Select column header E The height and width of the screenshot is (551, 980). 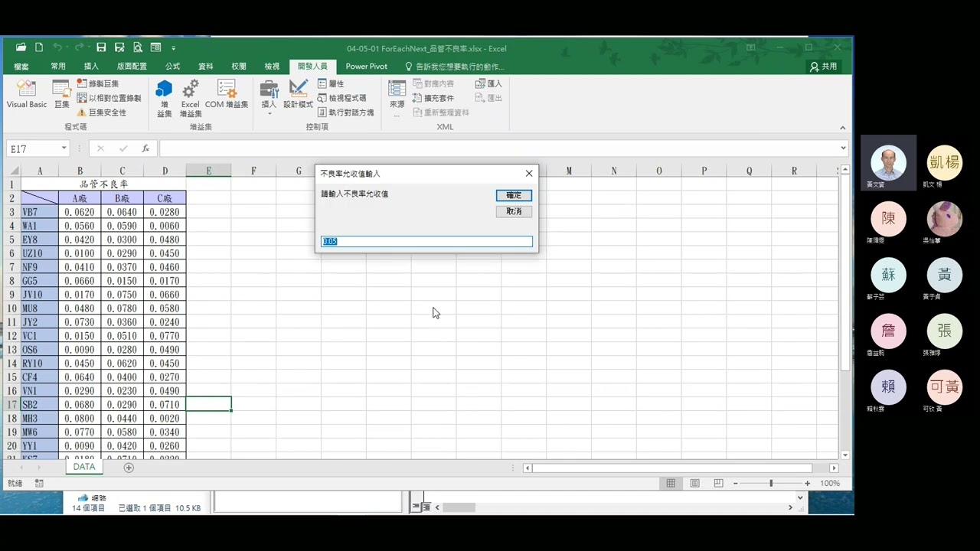pyautogui.click(x=208, y=171)
